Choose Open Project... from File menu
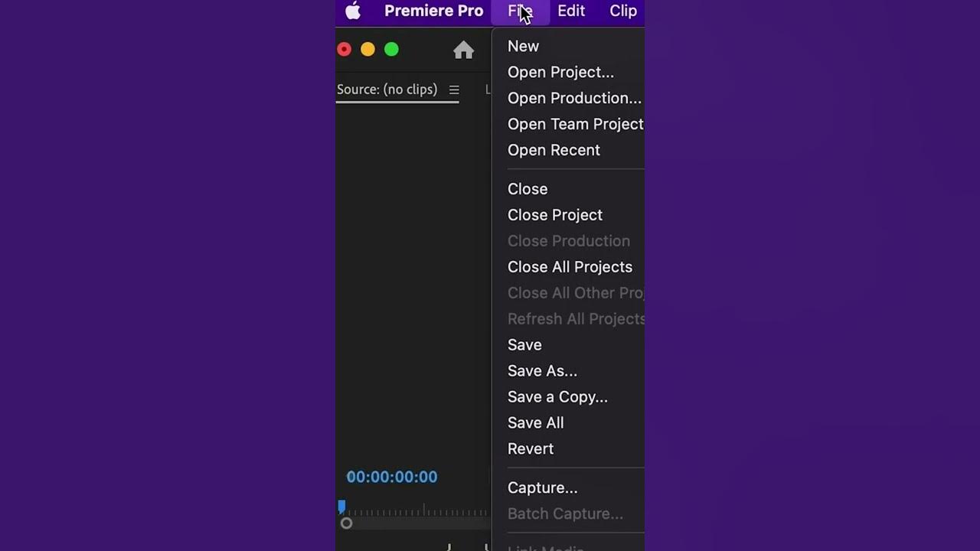The height and width of the screenshot is (551, 980). pyautogui.click(x=560, y=72)
